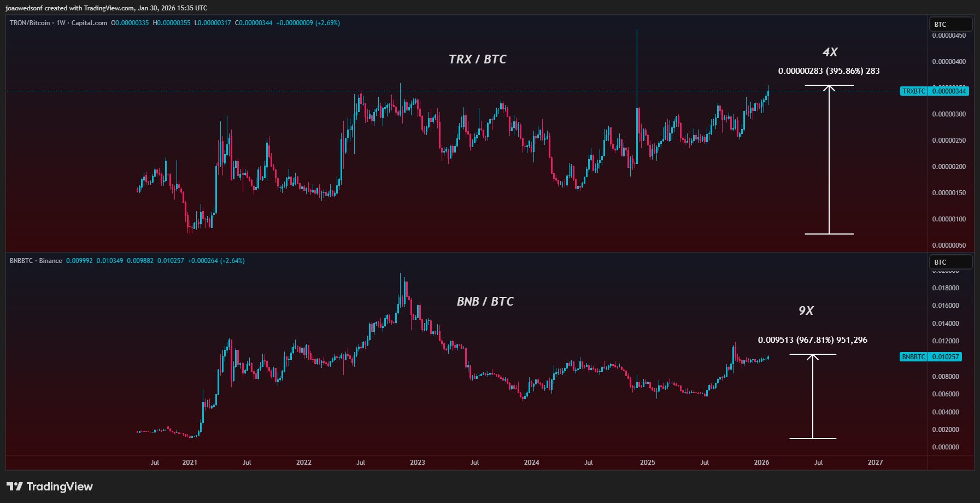Click the 0.000000 price scale label
This screenshot has width=980, height=503.
pos(946,447)
